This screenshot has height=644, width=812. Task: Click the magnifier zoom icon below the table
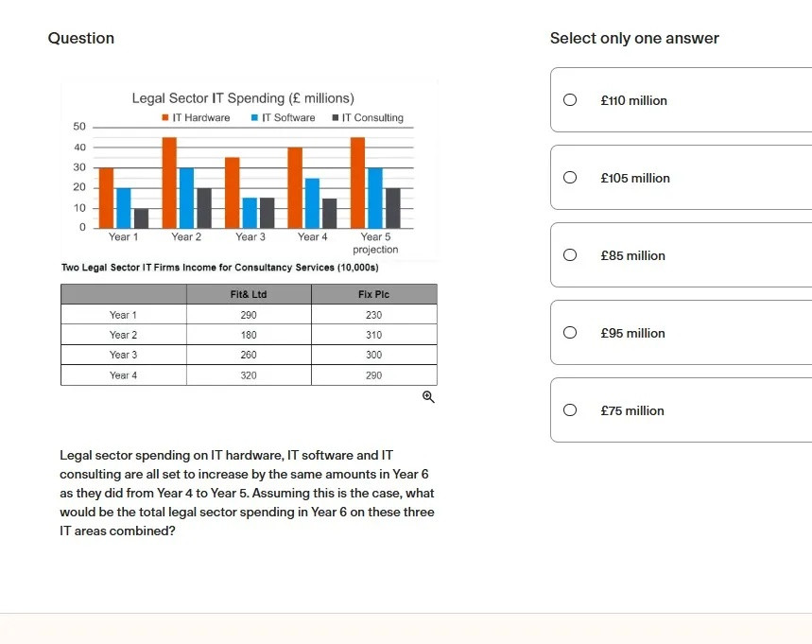click(x=428, y=397)
